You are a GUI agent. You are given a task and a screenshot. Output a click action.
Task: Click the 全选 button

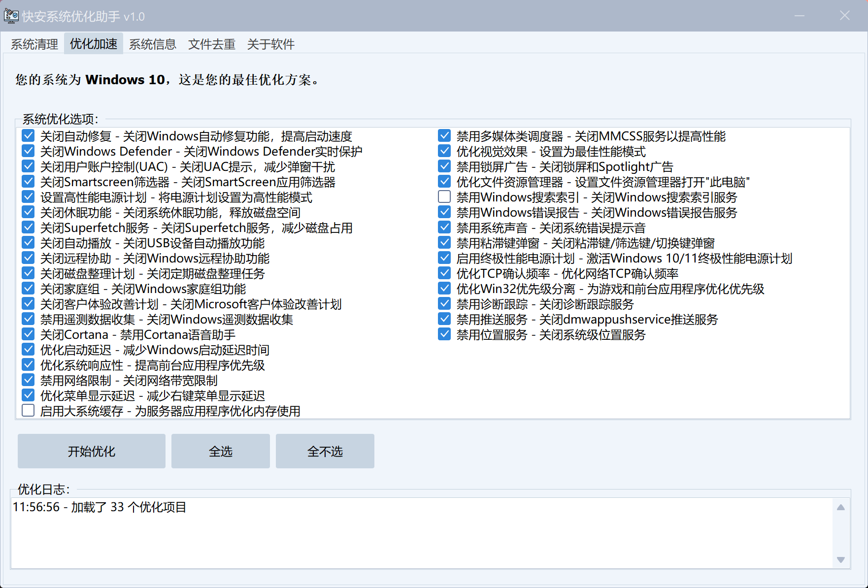[221, 451]
